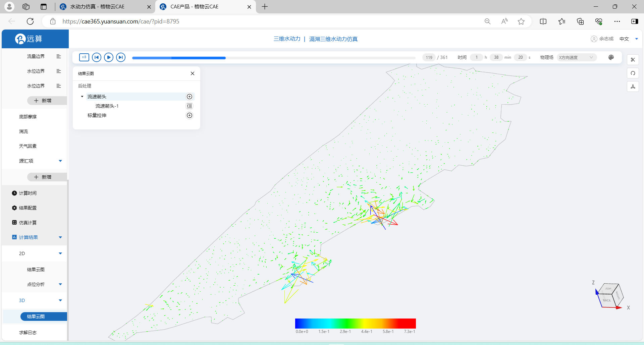Click the hours time field
644x345 pixels.
477,57
